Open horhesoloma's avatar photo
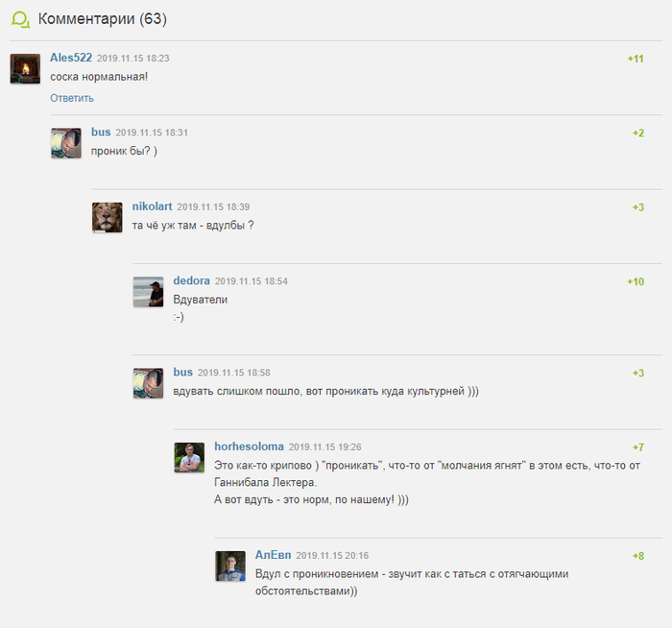Image resolution: width=672 pixels, height=628 pixels. click(x=189, y=457)
